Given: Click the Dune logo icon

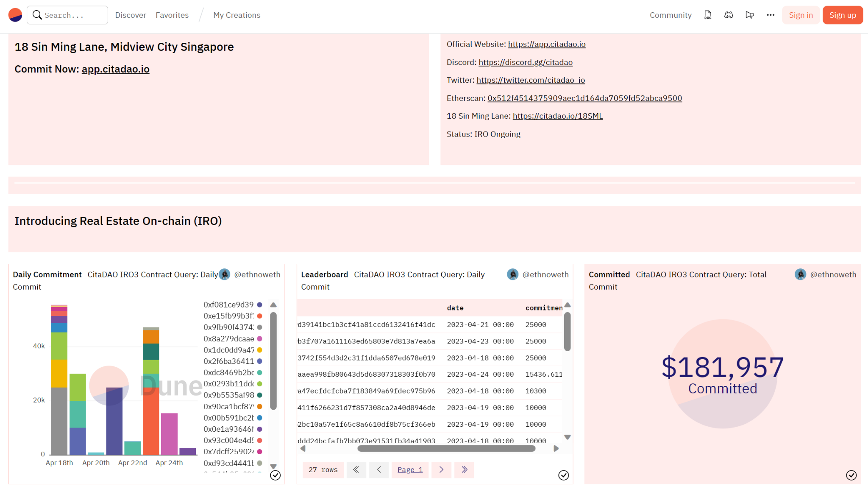Looking at the screenshot, I should 15,15.
